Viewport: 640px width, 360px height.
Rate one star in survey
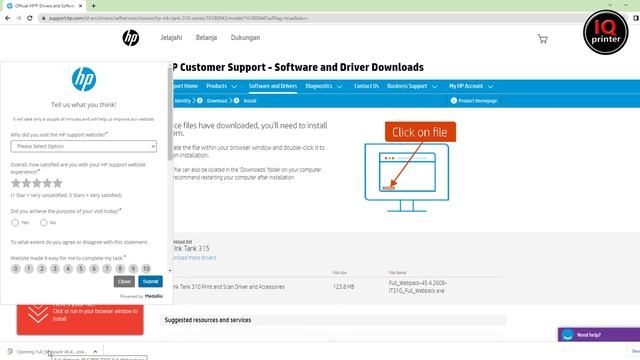[16, 183]
